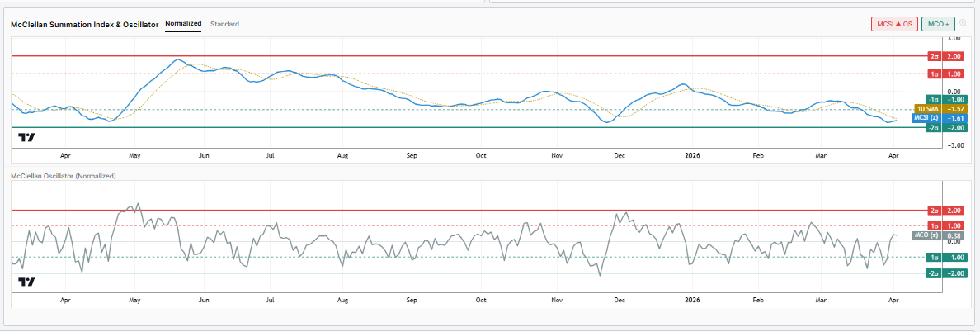Open TradingView logo on Oscillator chart

[x=27, y=282]
